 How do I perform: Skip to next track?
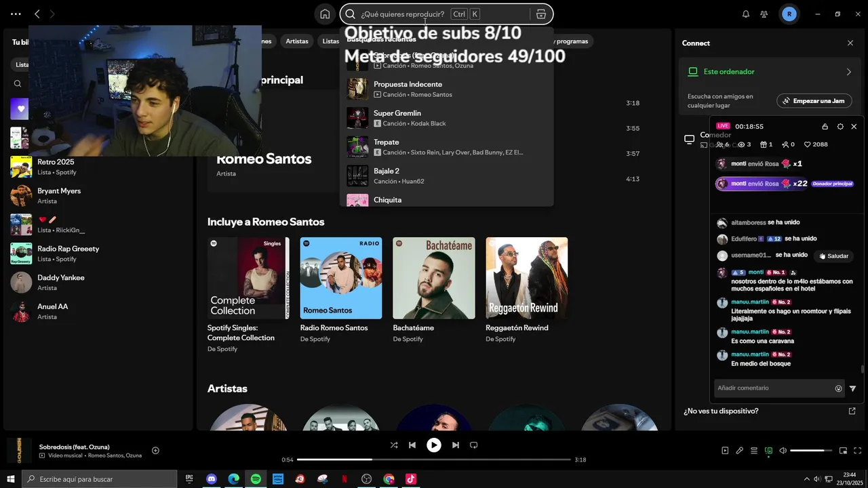[x=456, y=445]
